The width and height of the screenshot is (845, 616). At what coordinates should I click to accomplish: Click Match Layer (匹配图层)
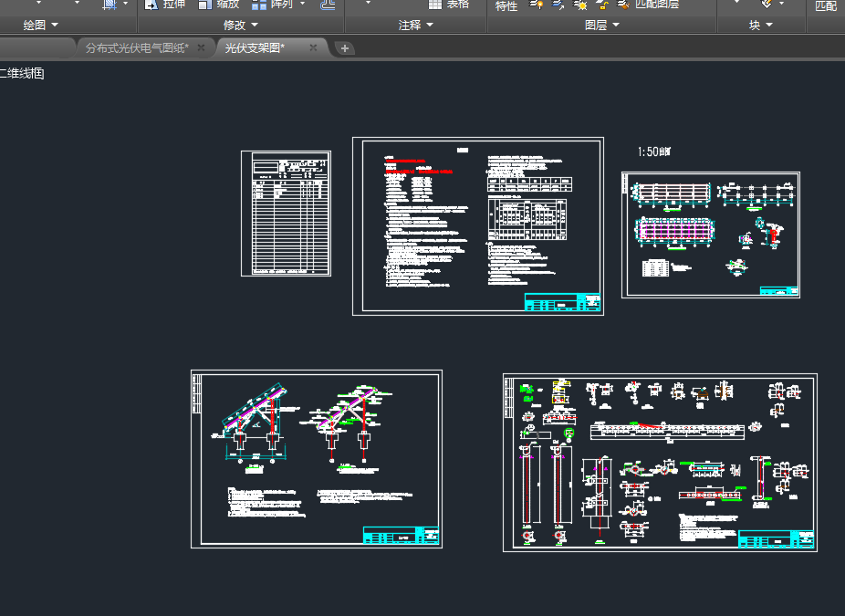click(x=648, y=5)
